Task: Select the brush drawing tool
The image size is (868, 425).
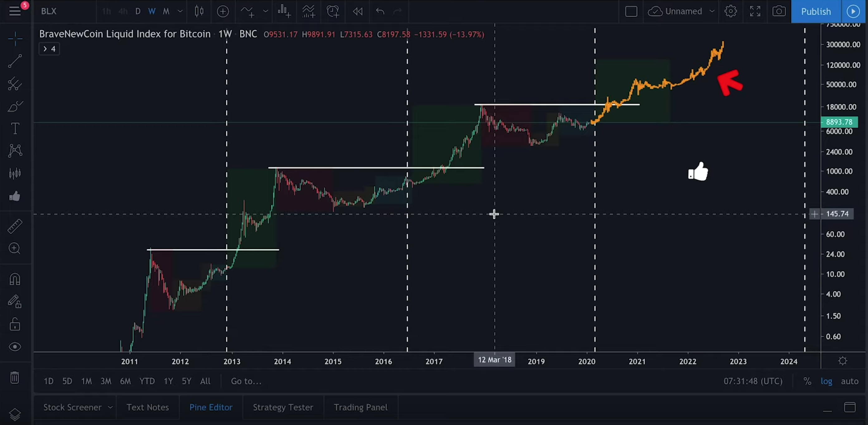Action: click(15, 106)
